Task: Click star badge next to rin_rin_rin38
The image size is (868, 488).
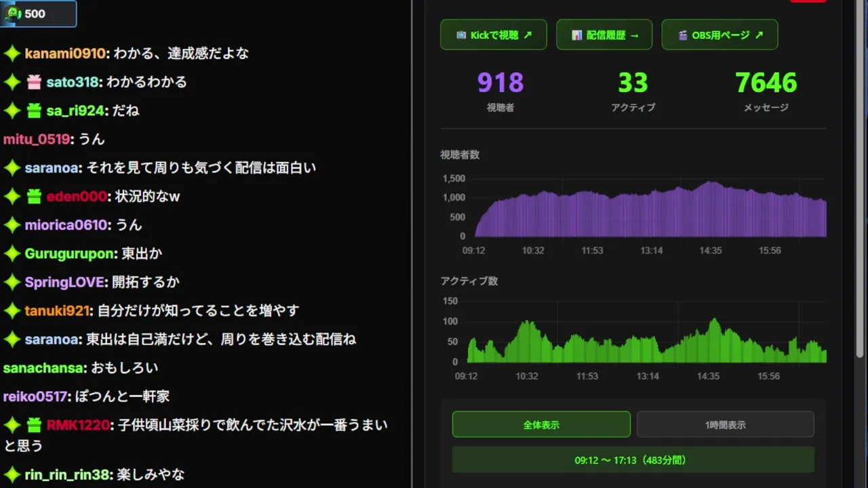Action: pos(12,474)
